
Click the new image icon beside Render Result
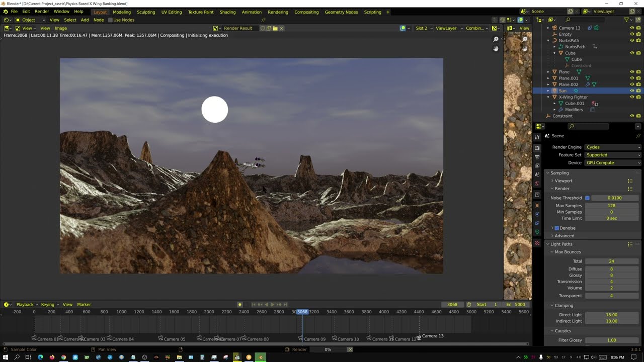click(269, 28)
